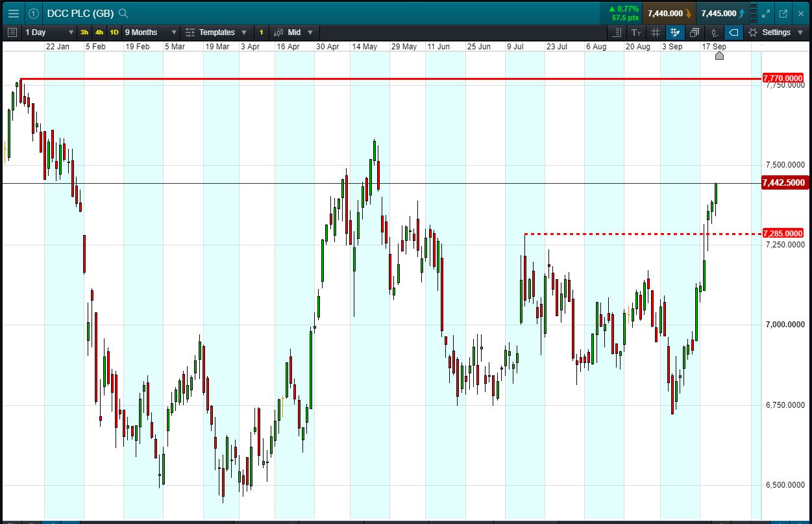Viewport: 812px width, 524px height.
Task: Click the candlestick chart type icon
Action: tap(278, 32)
